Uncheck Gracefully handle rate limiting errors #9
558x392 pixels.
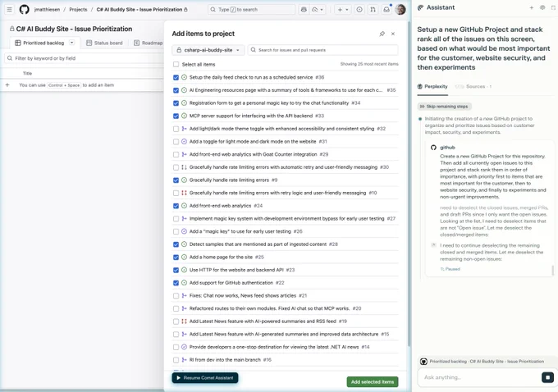[176, 180]
